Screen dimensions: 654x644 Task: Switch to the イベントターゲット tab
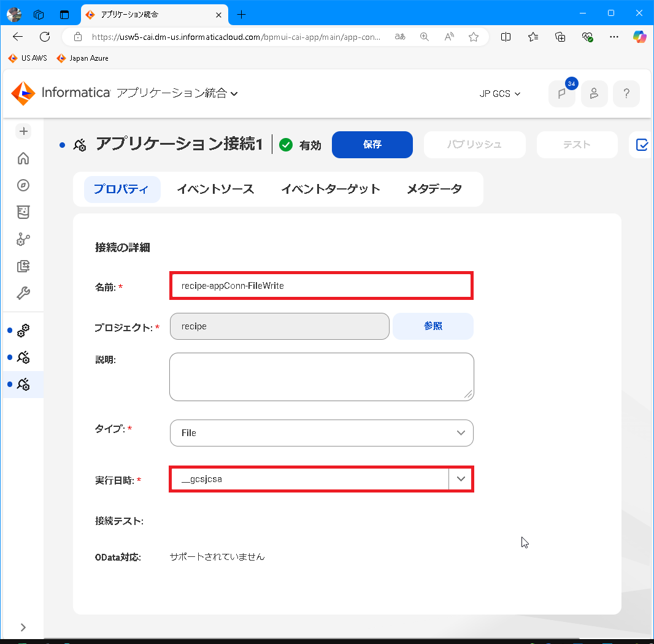(x=330, y=190)
